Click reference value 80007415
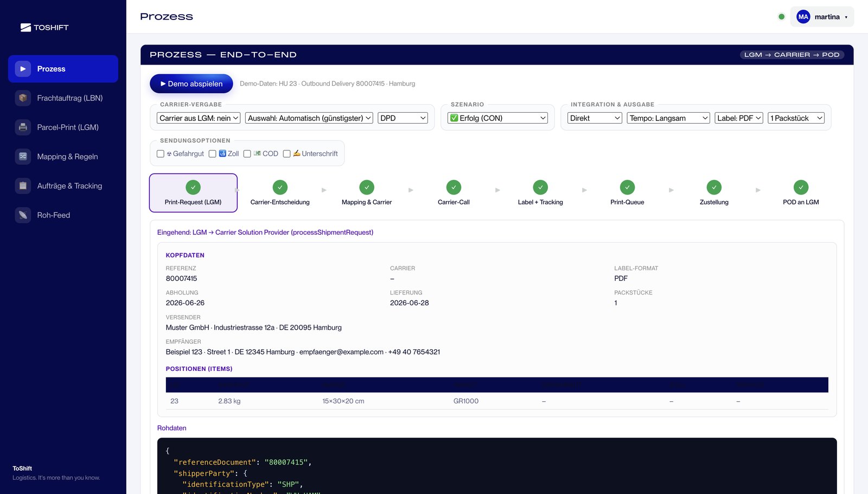 pyautogui.click(x=181, y=279)
